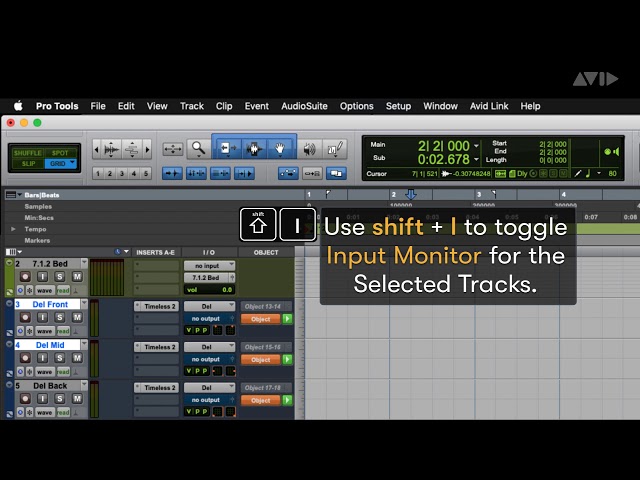Toggle Link Track and Edit Selection
Image resolution: width=640 pixels, height=480 pixels.
click(220, 173)
